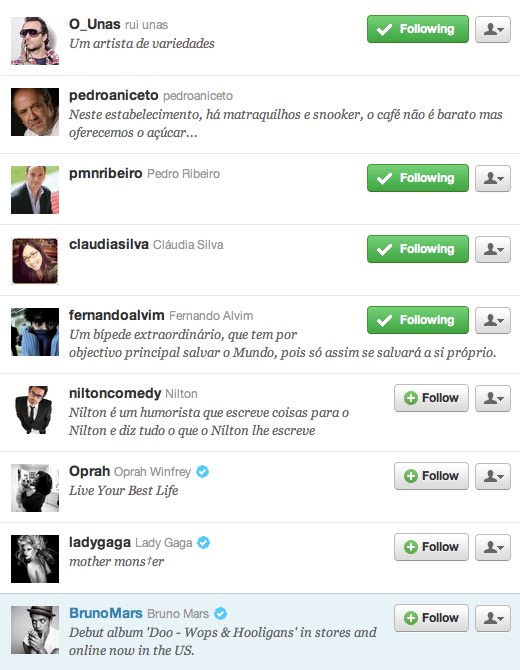Click Oprah's verified badge icon
The height and width of the screenshot is (670, 520).
pos(203,471)
